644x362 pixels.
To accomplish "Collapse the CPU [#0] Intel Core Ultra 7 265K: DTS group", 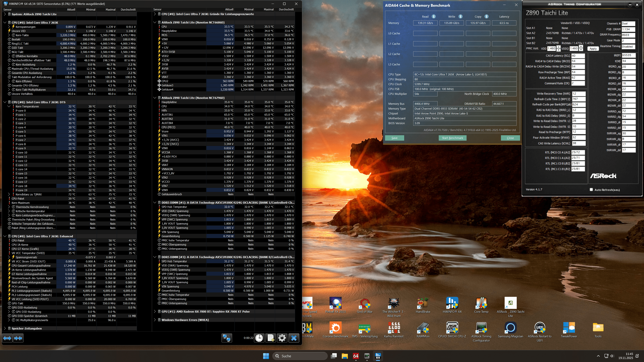I will (x=5, y=102).
